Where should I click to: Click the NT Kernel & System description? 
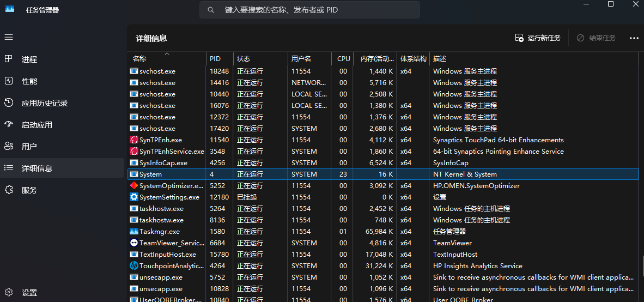click(x=465, y=174)
